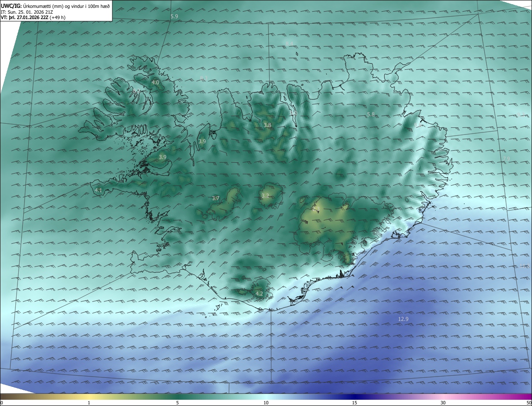
Task: Click the 4.1 value label on Snæfellsnes peninsula
Action: (x=99, y=190)
